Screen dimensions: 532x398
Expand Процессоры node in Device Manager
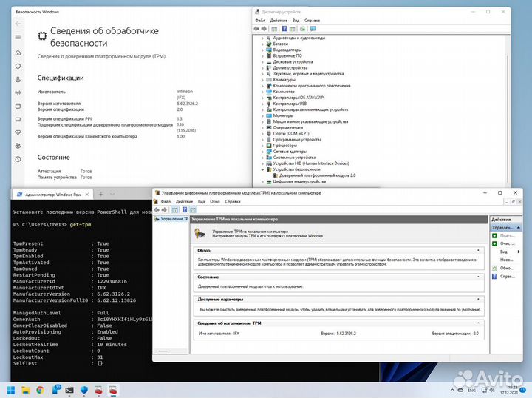(x=262, y=146)
